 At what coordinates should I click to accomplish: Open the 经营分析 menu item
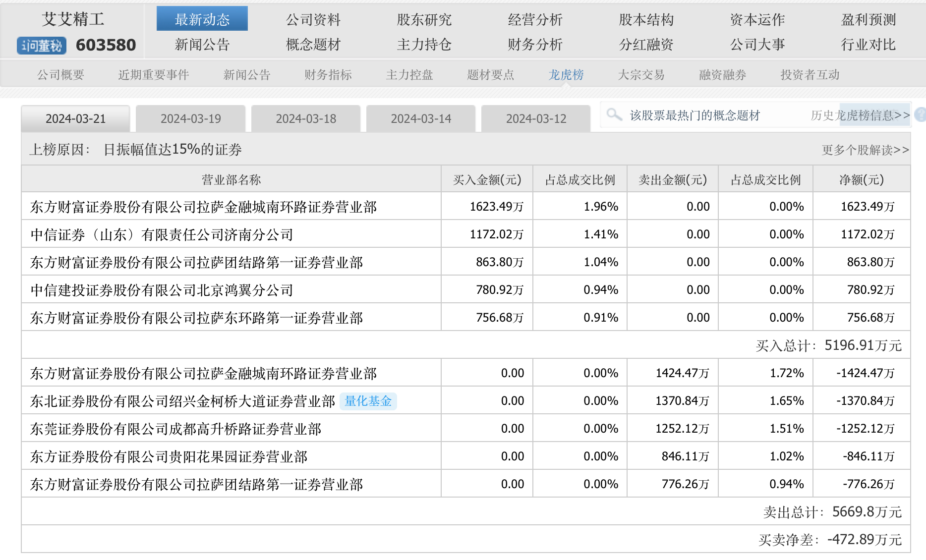[x=535, y=19]
